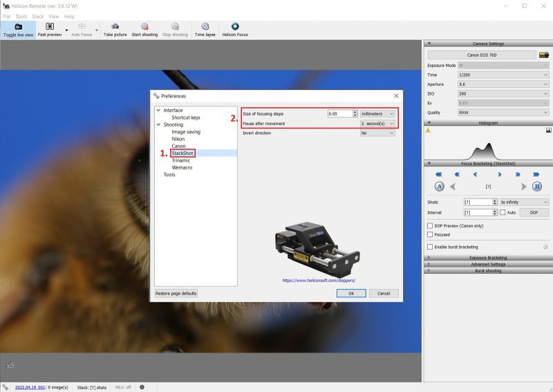The width and height of the screenshot is (553, 392).
Task: Set focus point B
Action: click(x=537, y=186)
